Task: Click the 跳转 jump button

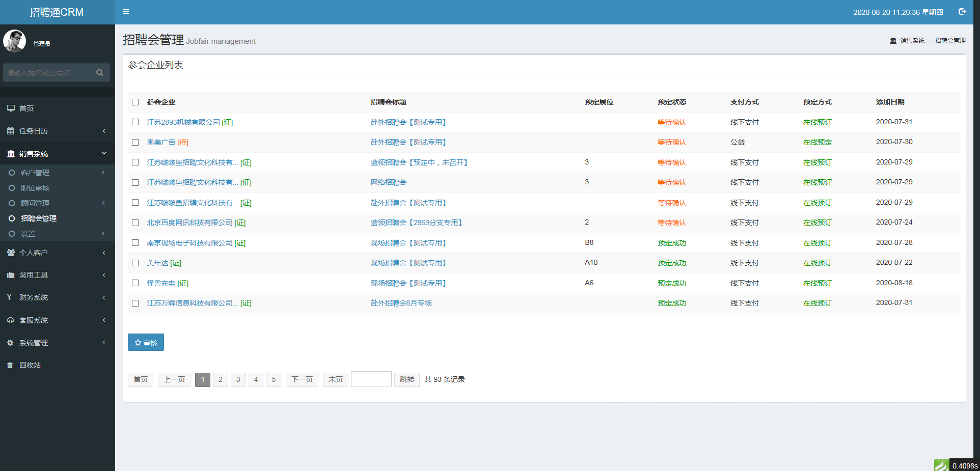Action: (x=407, y=379)
